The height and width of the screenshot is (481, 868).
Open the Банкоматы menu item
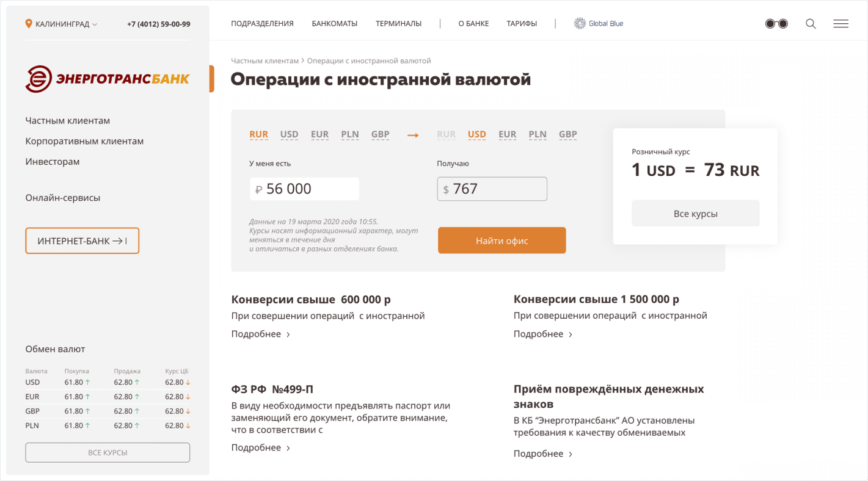[334, 24]
